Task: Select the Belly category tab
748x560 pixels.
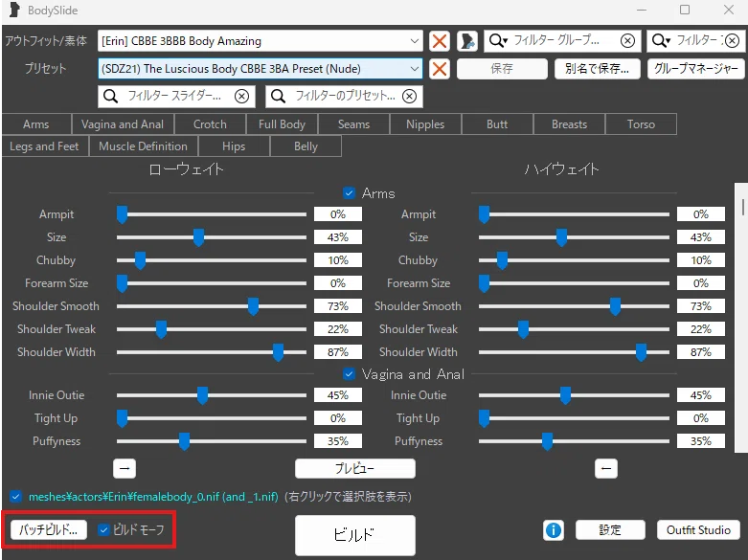Action: coord(306,146)
